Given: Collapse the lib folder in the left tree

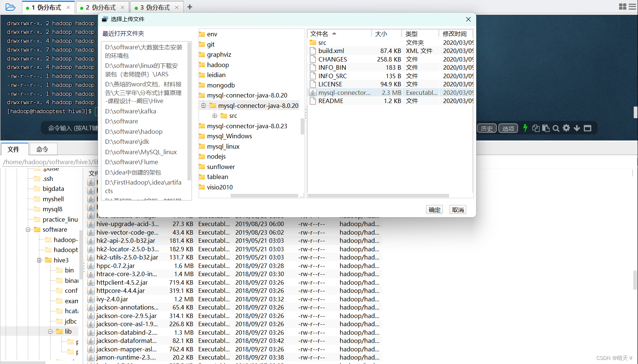Looking at the screenshot, I should [x=50, y=331].
